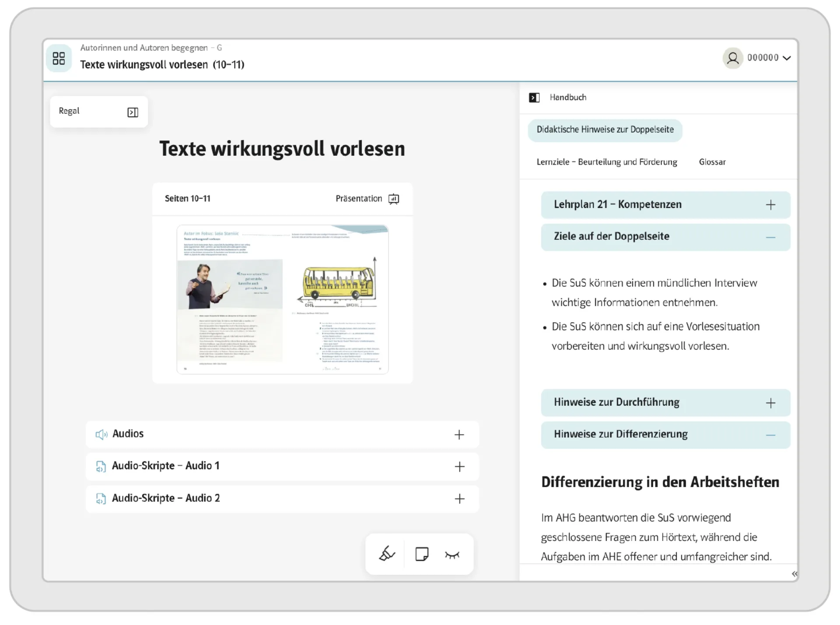Open the Seiten 10–11 page thumbnail
Screen dimensions: 840x625
click(x=282, y=299)
